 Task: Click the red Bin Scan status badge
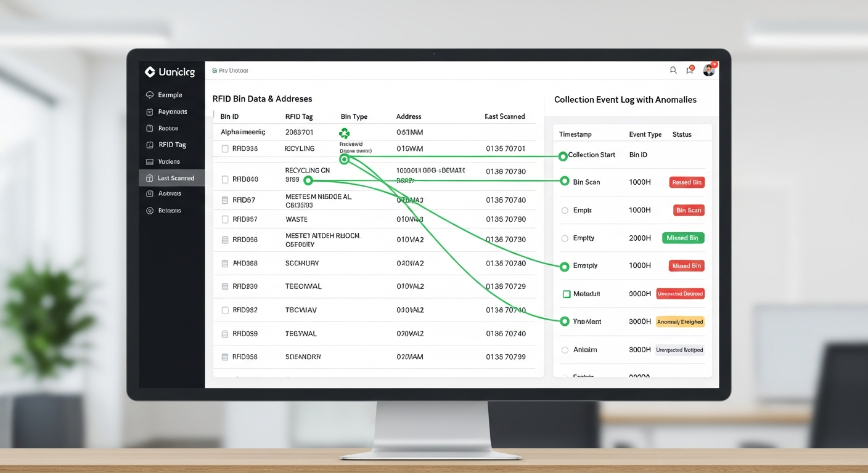click(689, 211)
